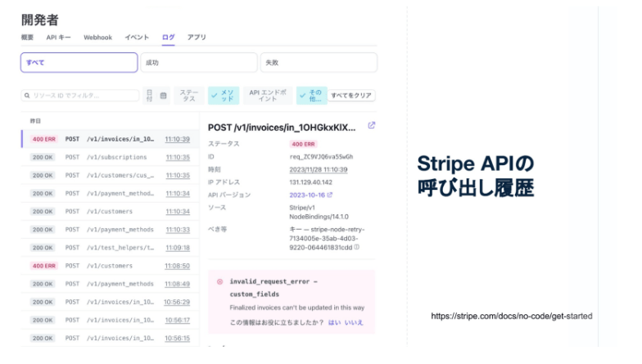Click the はい feedback link

[x=334, y=322]
